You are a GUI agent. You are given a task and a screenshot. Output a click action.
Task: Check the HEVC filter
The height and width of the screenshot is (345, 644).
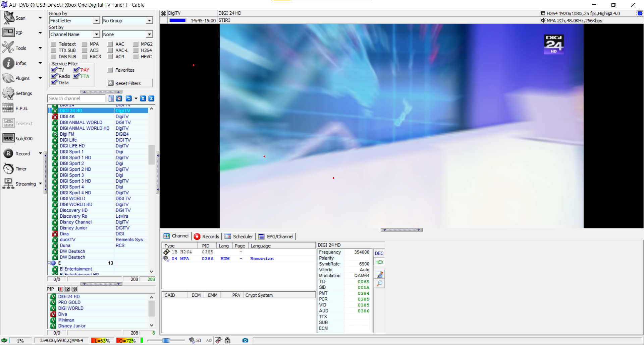[x=136, y=57]
